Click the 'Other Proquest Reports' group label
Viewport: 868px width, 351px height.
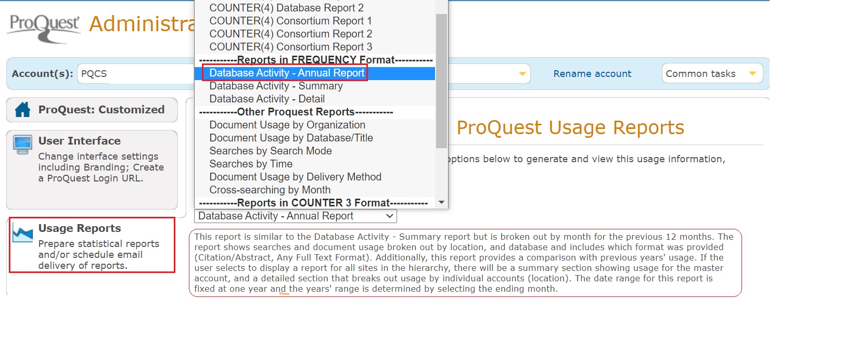pos(296,112)
